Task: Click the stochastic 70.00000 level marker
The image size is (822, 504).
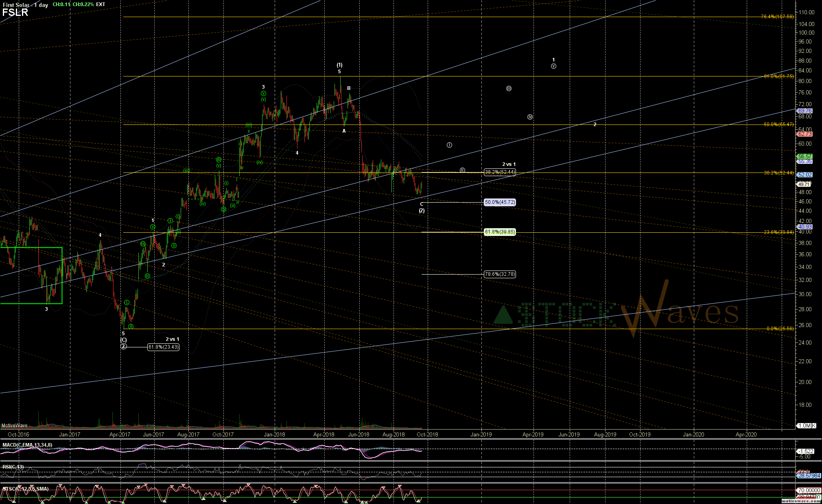Action: [808, 490]
